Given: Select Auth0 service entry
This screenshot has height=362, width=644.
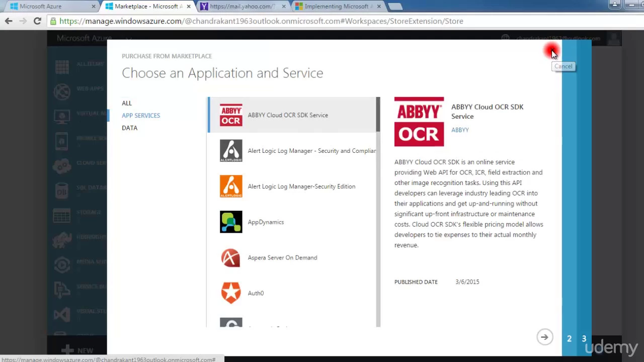Looking at the screenshot, I should [x=256, y=293].
